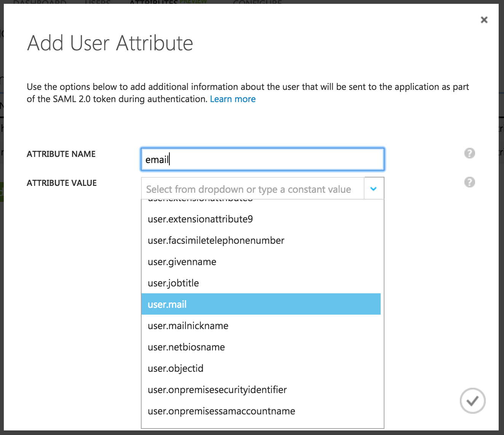Click the ATTRIBUTE NAME input showing email
The height and width of the screenshot is (435, 504).
click(x=262, y=159)
